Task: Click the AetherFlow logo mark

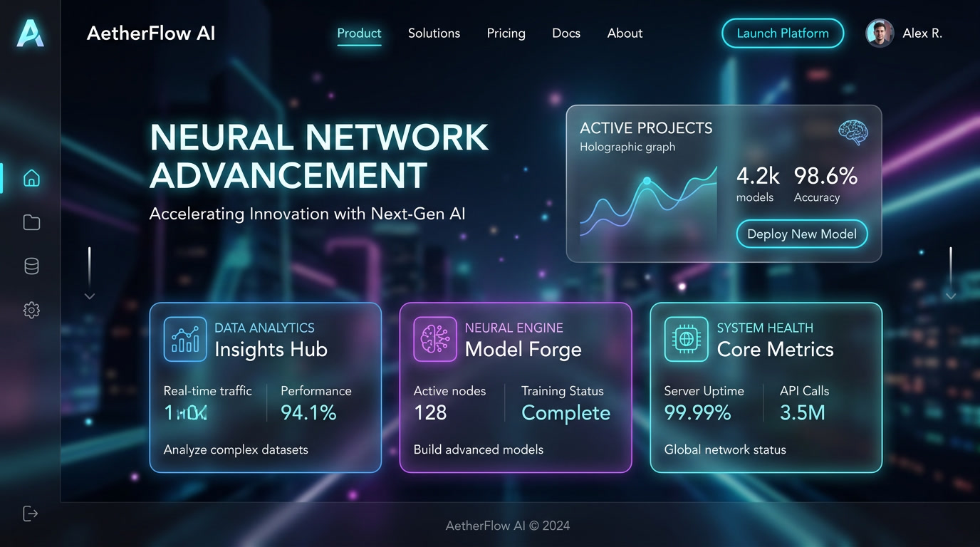Action: (29, 33)
